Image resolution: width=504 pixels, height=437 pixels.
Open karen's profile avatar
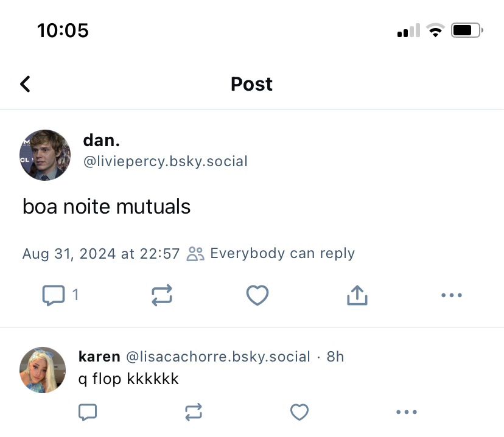click(43, 370)
